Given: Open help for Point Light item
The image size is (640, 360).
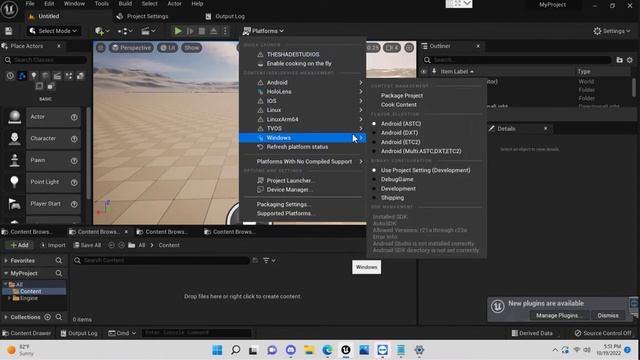Looking at the screenshot, I should click(74, 182).
